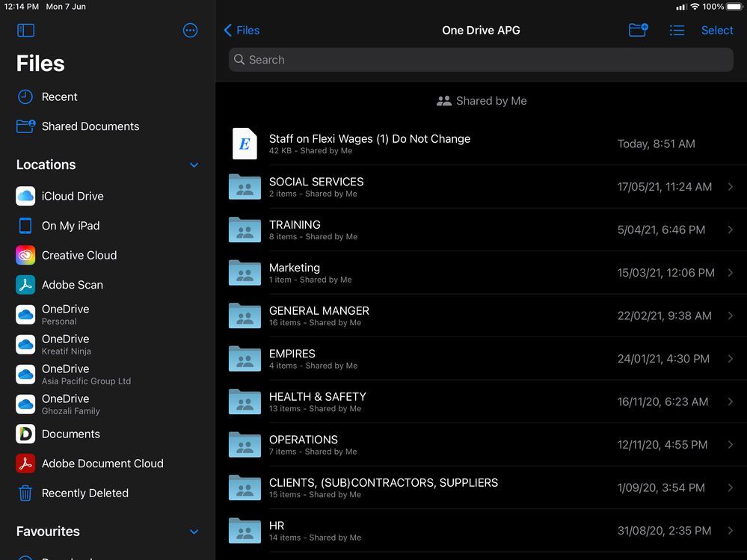Tap the chevron on the OPERATIONS row
747x560 pixels.
pos(731,444)
